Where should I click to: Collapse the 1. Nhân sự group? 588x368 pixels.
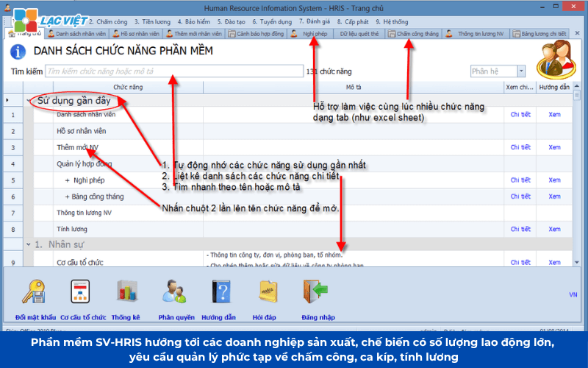pos(29,244)
